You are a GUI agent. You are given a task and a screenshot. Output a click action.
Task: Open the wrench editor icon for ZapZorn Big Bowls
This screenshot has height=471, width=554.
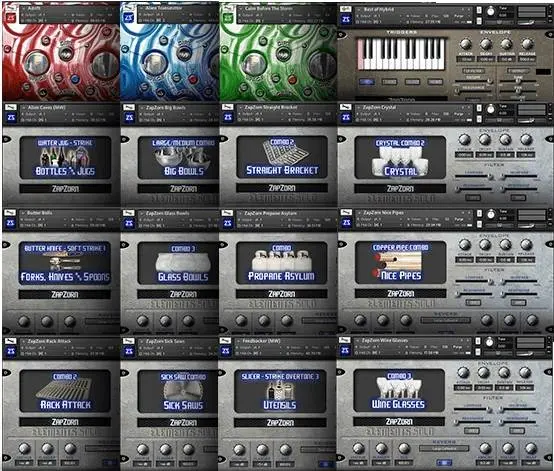(x=129, y=107)
